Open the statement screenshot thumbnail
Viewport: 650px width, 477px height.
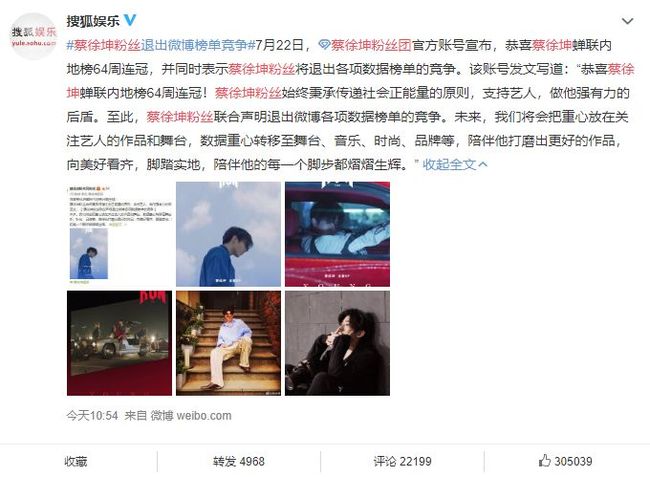click(x=119, y=234)
